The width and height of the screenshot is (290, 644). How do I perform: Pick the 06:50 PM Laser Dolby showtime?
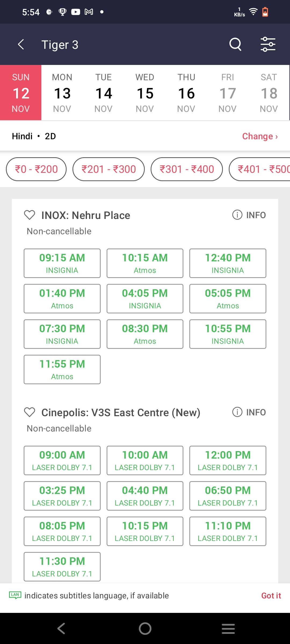pos(228,496)
